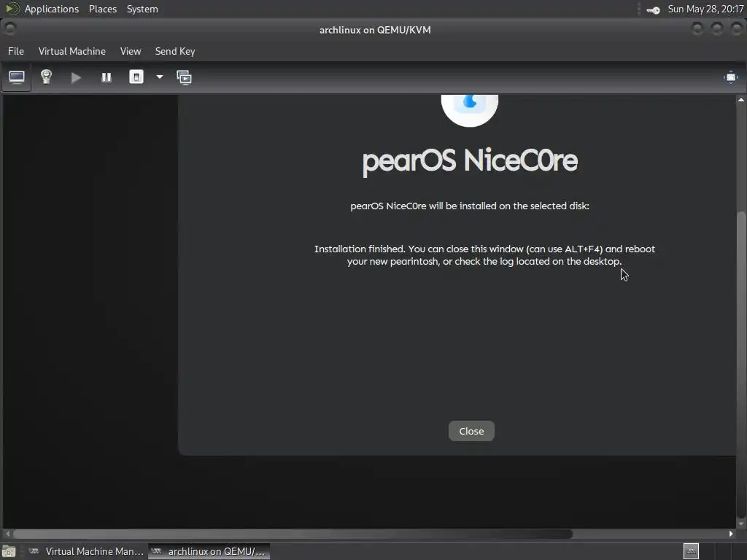The height and width of the screenshot is (560, 747).
Task: Shut down the virtual machine
Action: [x=136, y=77]
